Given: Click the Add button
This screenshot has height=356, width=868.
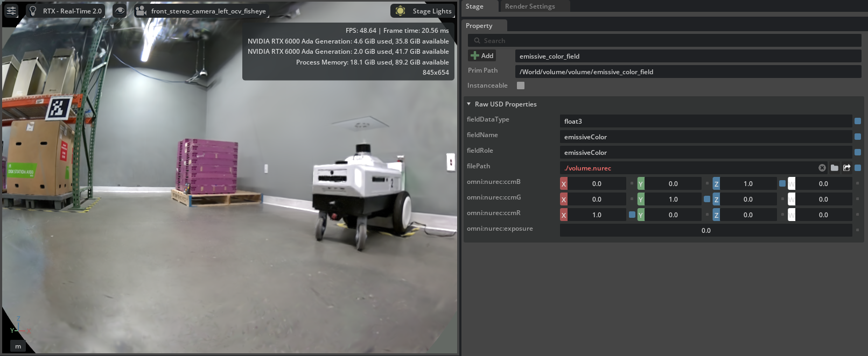Looking at the screenshot, I should click(x=482, y=56).
